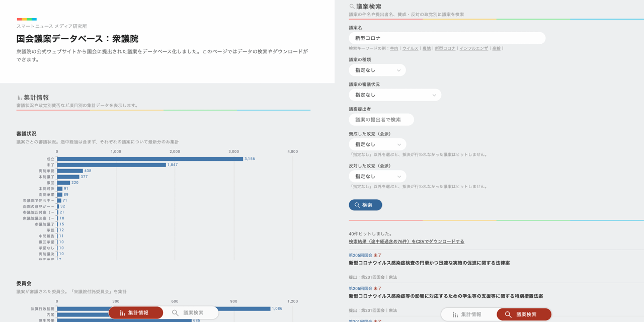The image size is (644, 322).
Task: Switch to the 集計情報 tab at bottom left
Action: point(136,312)
